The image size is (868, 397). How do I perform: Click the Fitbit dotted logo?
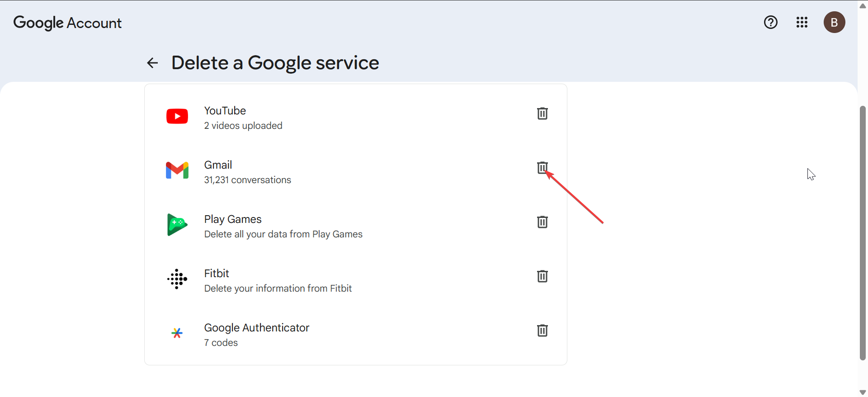177,279
